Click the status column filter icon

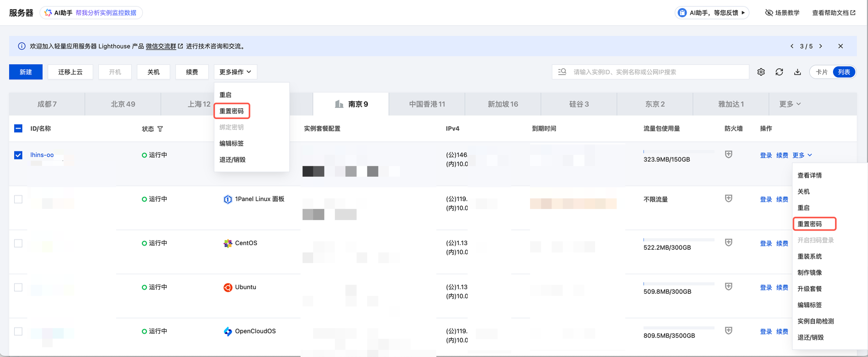coord(160,129)
